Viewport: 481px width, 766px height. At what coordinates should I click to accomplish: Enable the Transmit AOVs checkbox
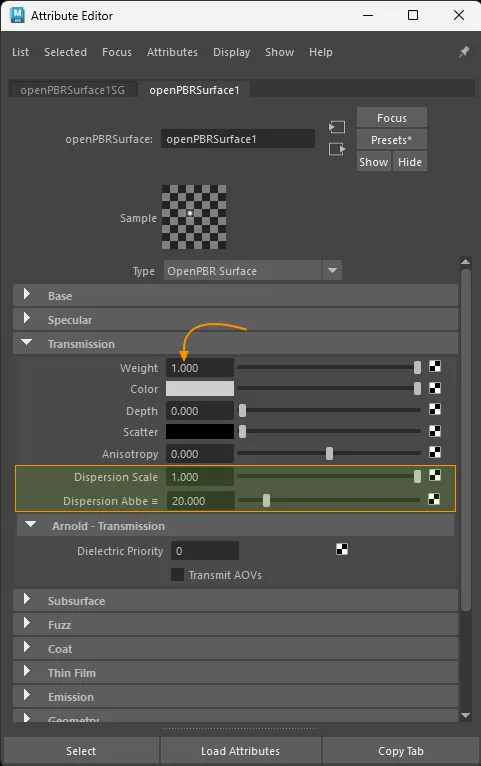(177, 574)
